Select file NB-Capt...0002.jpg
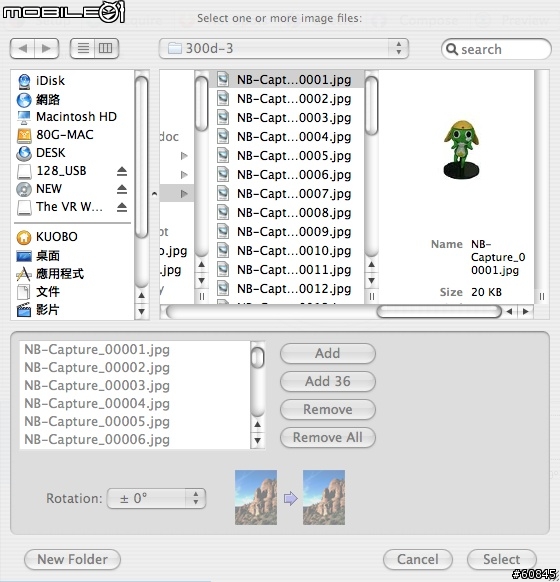Screen dimensions: 560x582 pos(286,99)
